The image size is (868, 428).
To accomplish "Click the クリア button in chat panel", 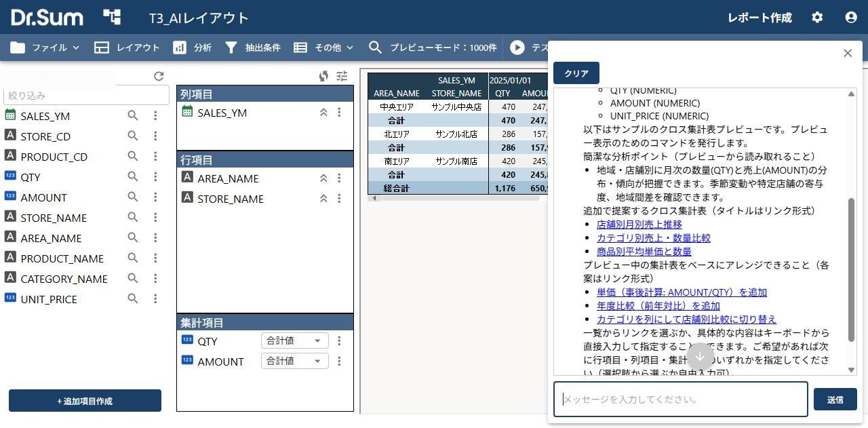I will [576, 73].
